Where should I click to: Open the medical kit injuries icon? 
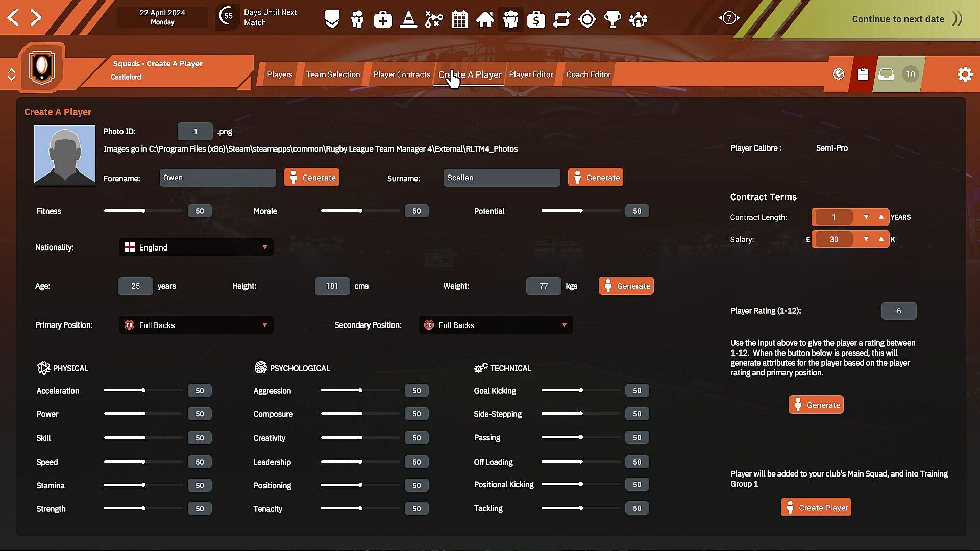coord(383,19)
